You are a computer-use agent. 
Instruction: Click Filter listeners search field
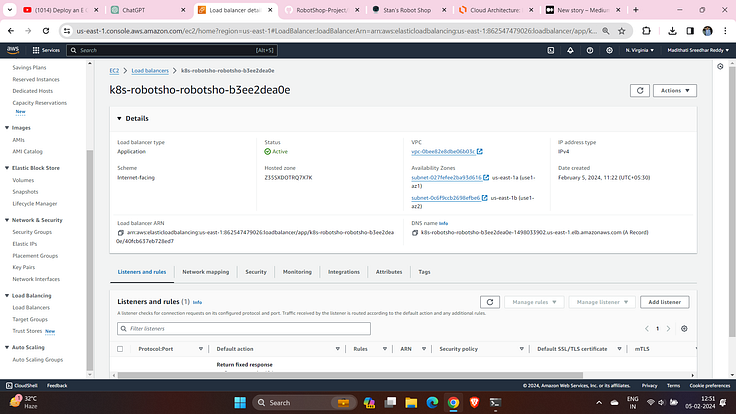[244, 329]
